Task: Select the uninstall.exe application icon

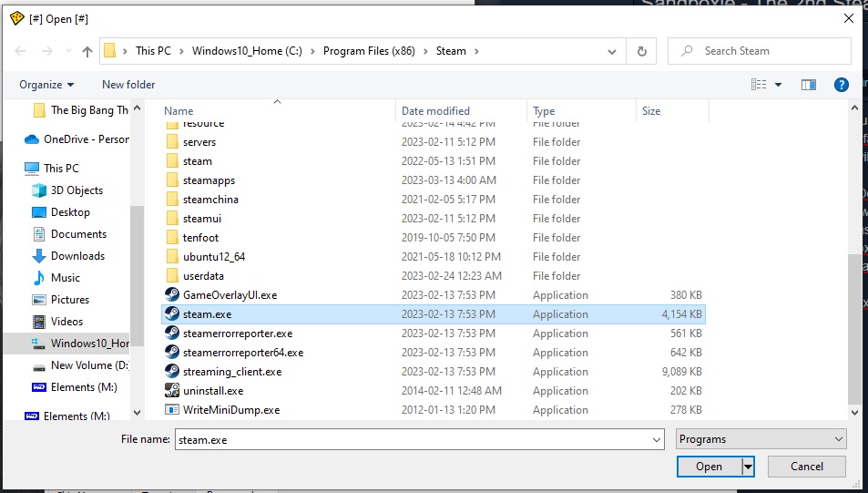Action: tap(172, 391)
